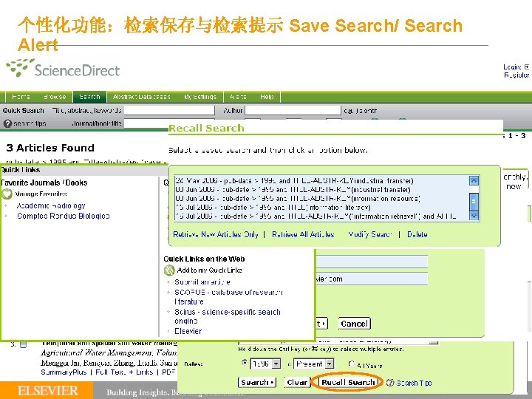Screen dimensions: 532x399
Task: Click the Cancel button
Action: click(354, 324)
